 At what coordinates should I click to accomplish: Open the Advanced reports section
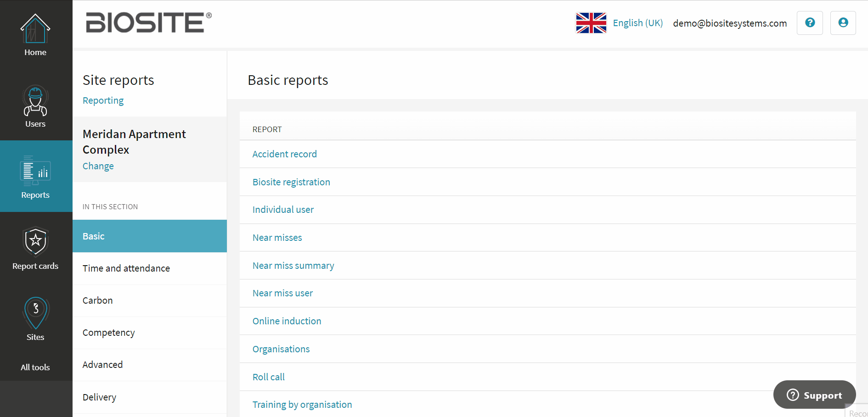coord(150,365)
